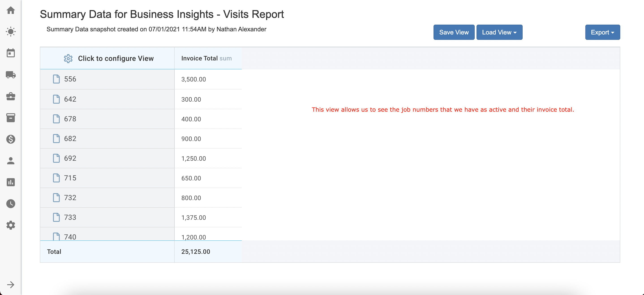Click the delivery truck sidebar icon
The image size is (644, 295).
click(11, 75)
